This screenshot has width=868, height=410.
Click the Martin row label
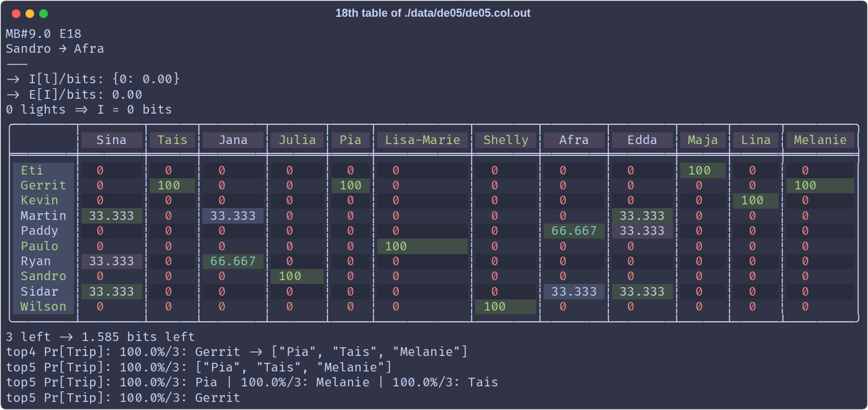(43, 216)
